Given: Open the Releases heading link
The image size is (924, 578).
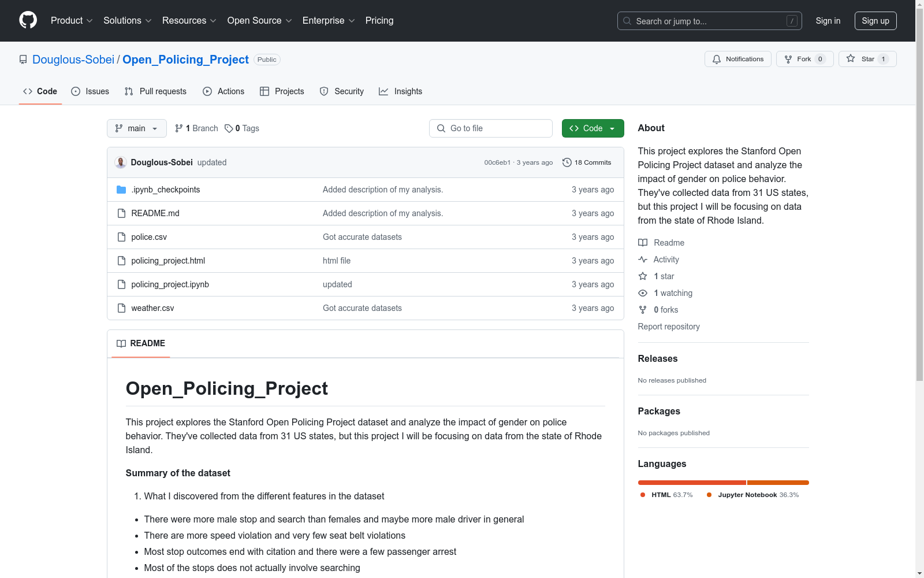Looking at the screenshot, I should coord(658,358).
